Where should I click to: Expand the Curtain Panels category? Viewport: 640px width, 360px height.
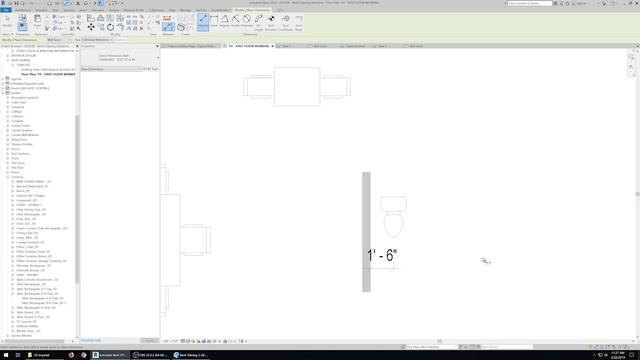(x=8, y=126)
